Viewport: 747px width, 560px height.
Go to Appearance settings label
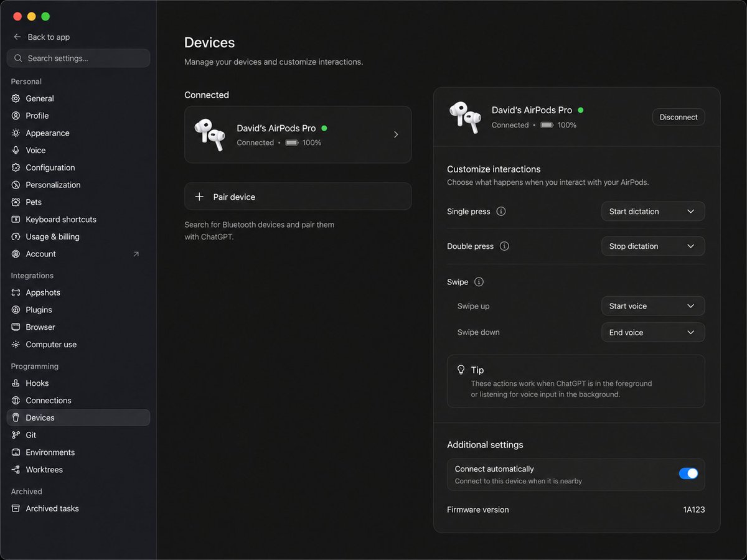pos(47,133)
